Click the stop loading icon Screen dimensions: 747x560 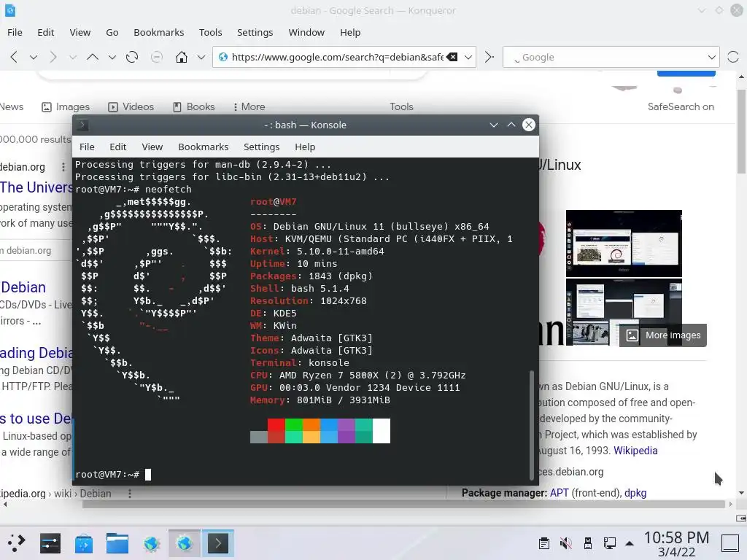156,57
